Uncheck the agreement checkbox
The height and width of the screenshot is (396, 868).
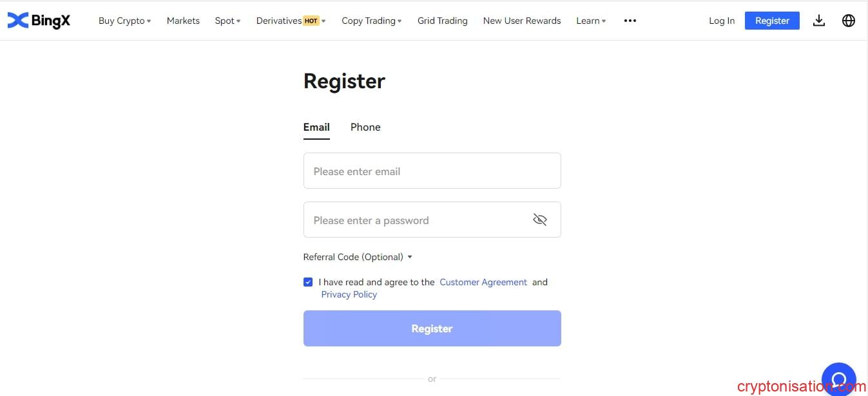pos(308,282)
